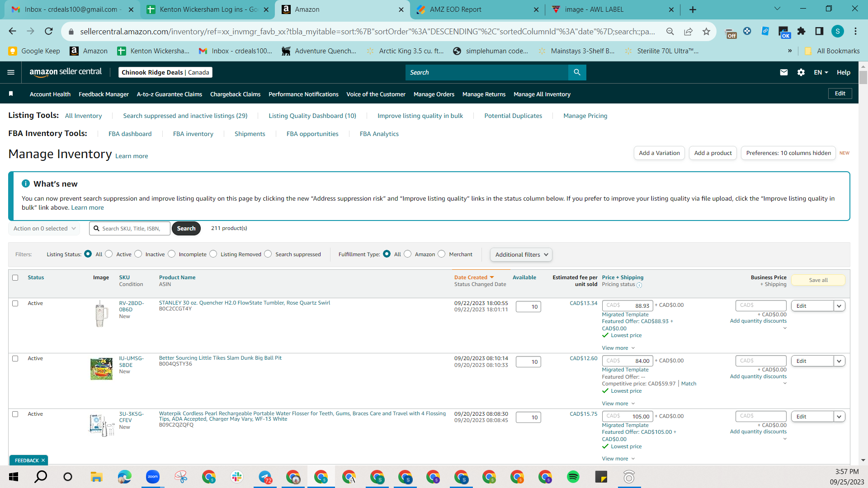Click the page vertical scrollbar thumb
Viewport: 868px width, 488px height.
(863, 77)
